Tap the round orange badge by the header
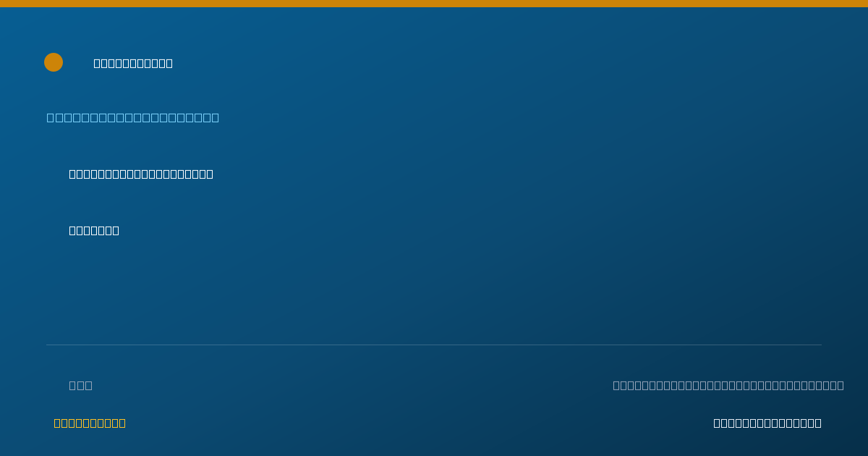The height and width of the screenshot is (456, 868). click(54, 62)
